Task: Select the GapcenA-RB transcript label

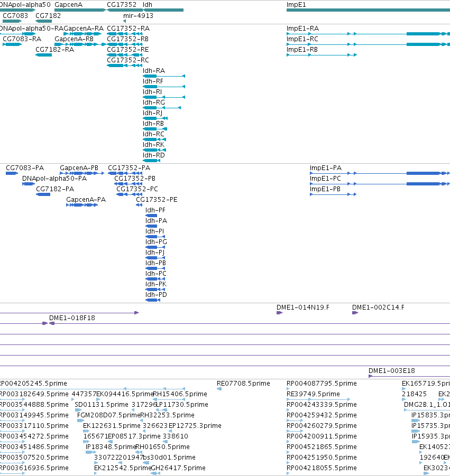Action: 74,39
